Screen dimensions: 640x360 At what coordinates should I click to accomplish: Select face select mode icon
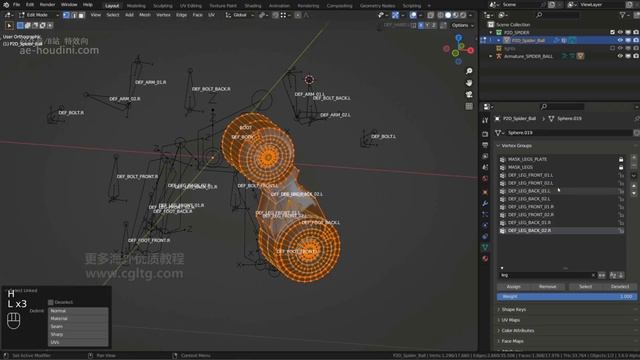click(81, 15)
